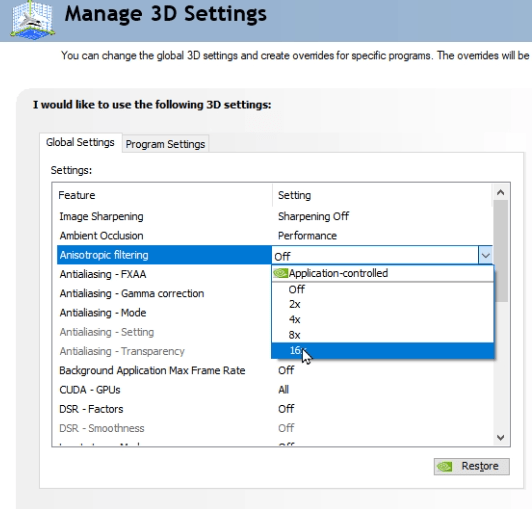The image size is (532, 509).
Task: Click the Performance setting value
Action: [x=307, y=235]
